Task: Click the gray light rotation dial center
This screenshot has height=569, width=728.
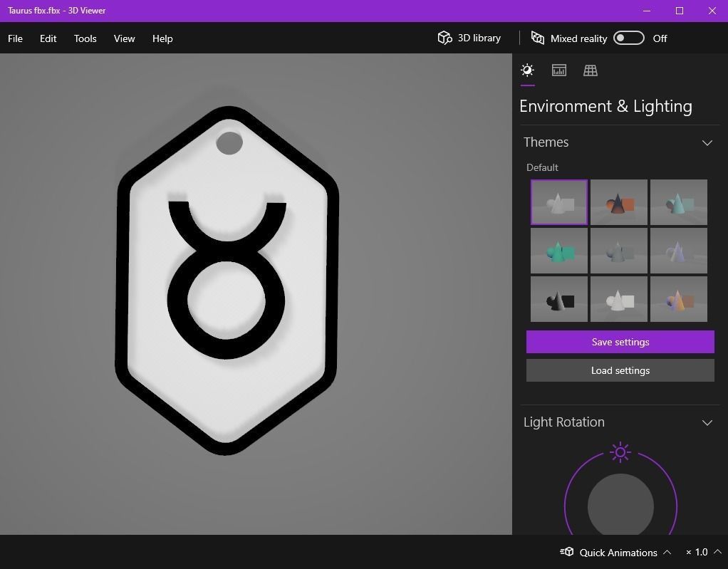Action: pyautogui.click(x=620, y=505)
